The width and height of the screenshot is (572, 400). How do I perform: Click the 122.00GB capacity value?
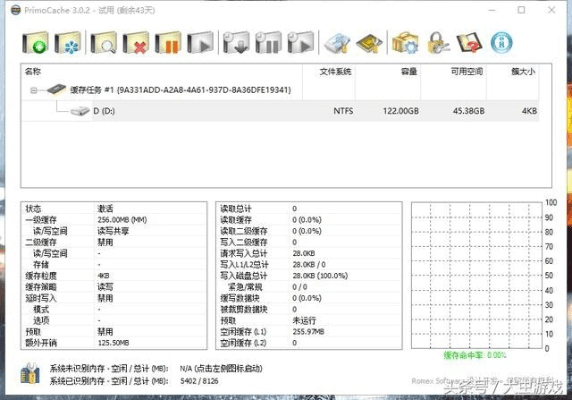[401, 111]
